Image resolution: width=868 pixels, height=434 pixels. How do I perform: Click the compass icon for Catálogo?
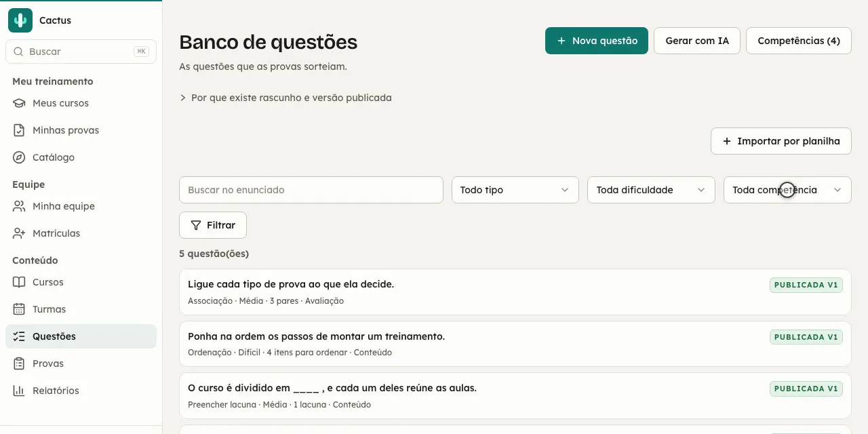pos(19,157)
